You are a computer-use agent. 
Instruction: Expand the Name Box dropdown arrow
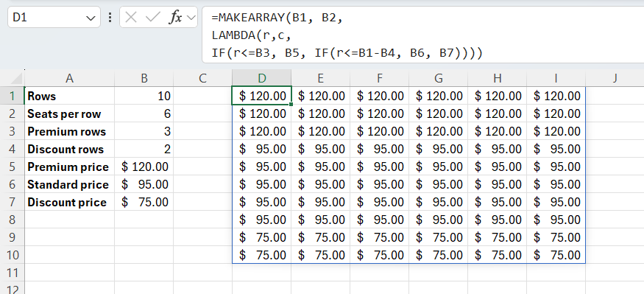pos(91,18)
